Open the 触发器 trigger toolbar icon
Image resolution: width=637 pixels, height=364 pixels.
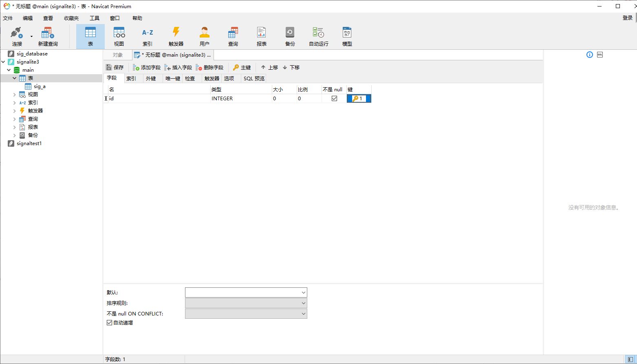[176, 36]
